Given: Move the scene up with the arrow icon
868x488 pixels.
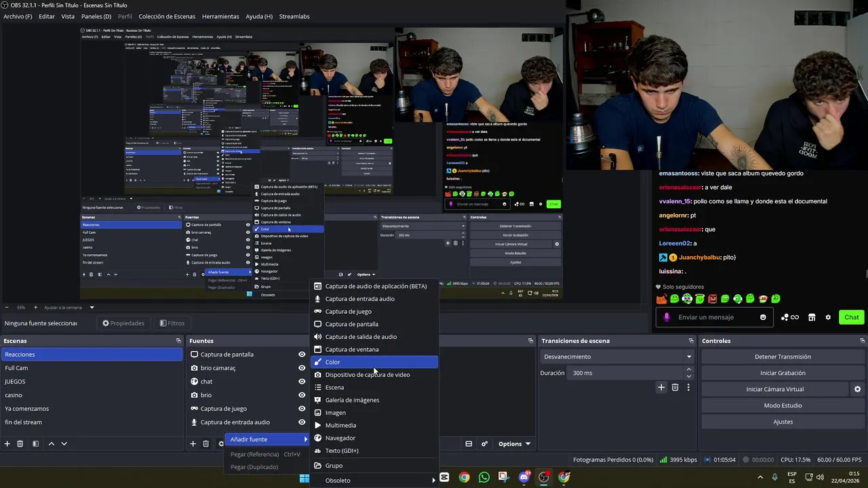Looking at the screenshot, I should 51,444.
